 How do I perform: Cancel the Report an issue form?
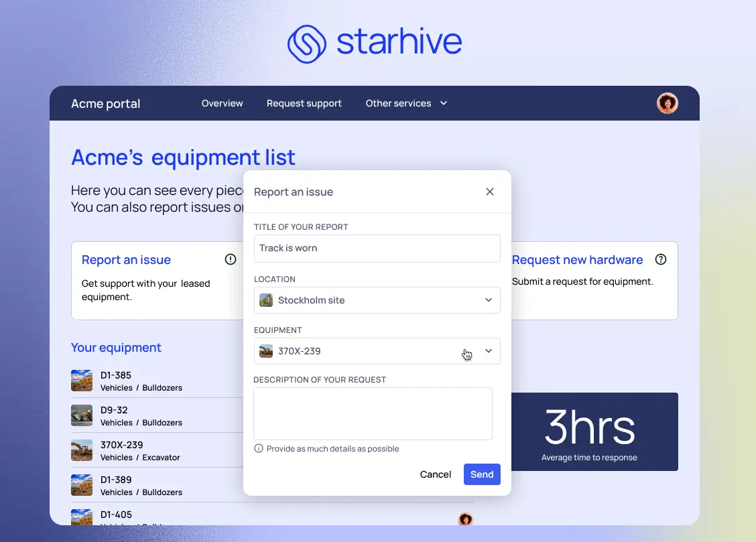pos(435,474)
